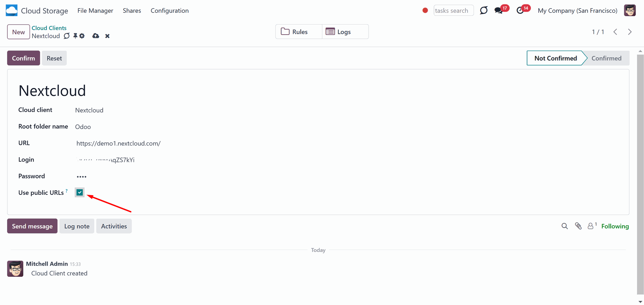
Task: Click the Log note button
Action: pyautogui.click(x=77, y=226)
